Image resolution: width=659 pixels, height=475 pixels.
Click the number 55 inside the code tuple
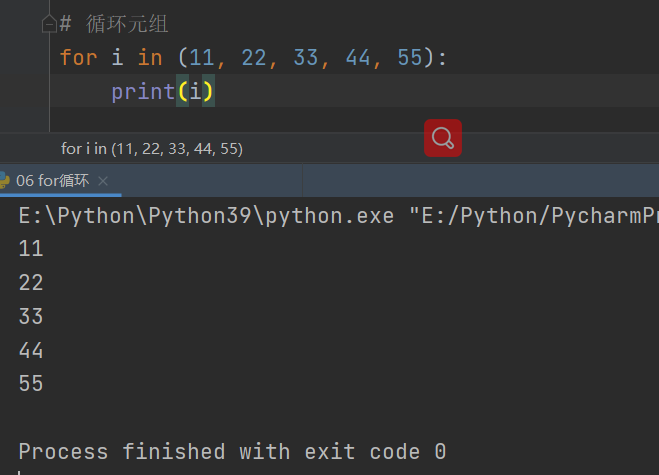point(410,58)
